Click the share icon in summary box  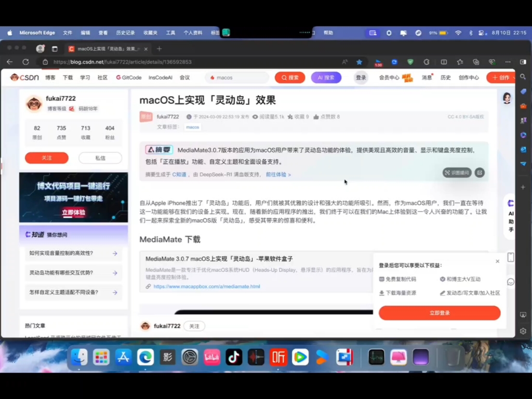480,172
